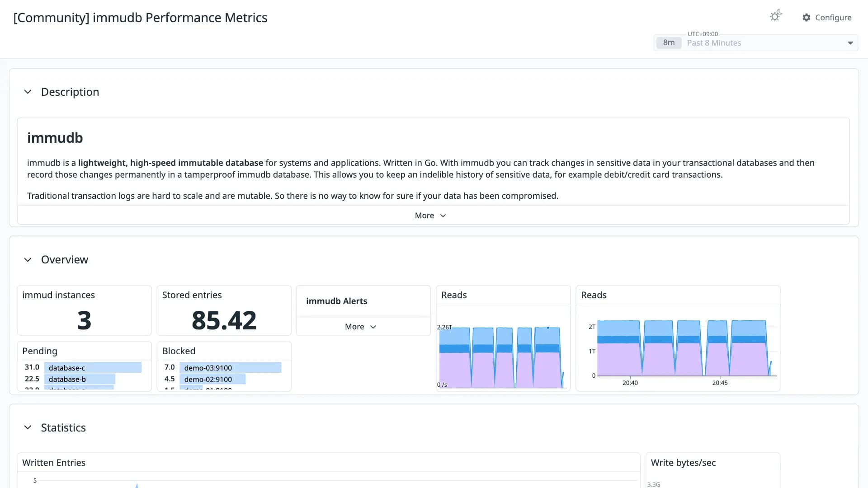Click the Stored entries value 85.42

224,320
